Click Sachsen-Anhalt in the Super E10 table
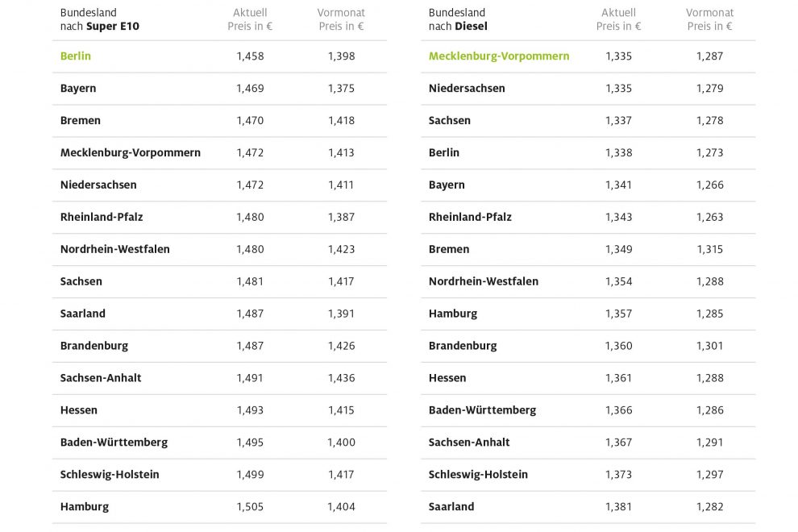 [x=101, y=378]
